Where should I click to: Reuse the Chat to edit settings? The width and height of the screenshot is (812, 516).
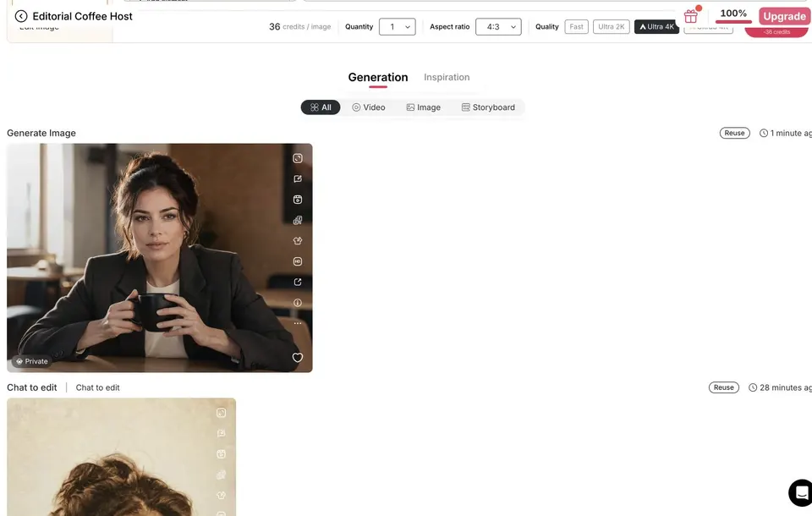[x=723, y=387]
